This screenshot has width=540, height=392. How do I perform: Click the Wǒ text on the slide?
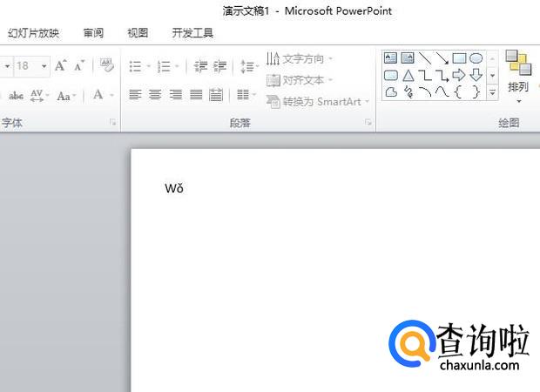(174, 188)
